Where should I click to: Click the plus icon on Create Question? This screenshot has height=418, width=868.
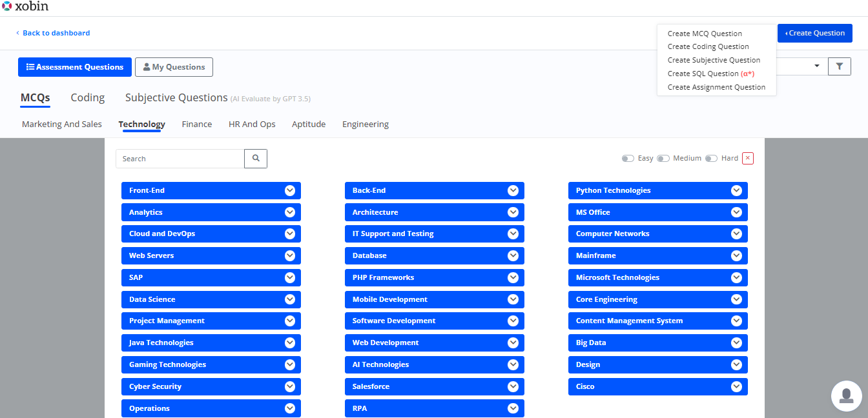click(x=787, y=32)
